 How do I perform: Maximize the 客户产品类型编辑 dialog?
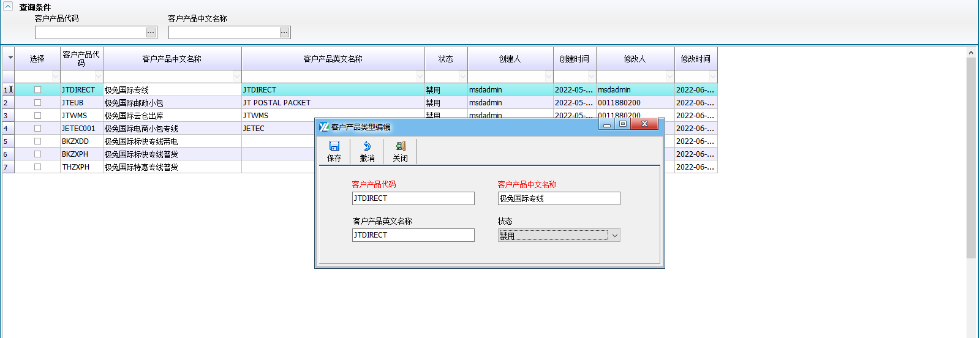pyautogui.click(x=622, y=124)
